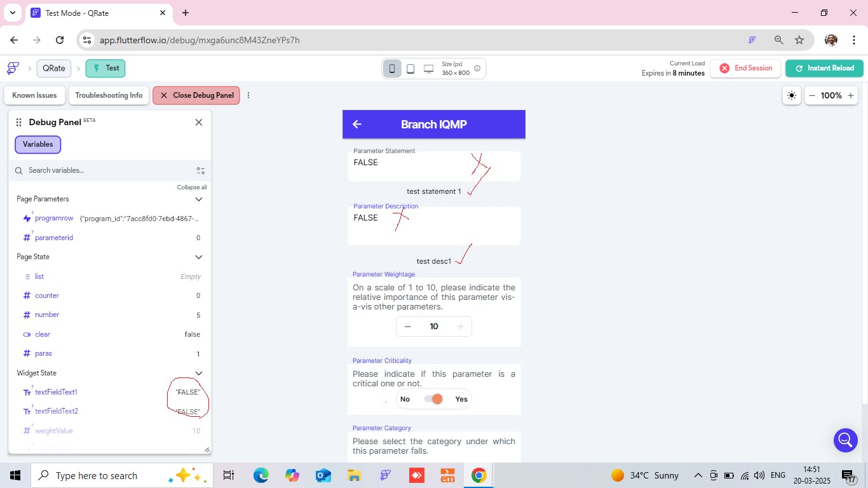Select tablet device preview icon
This screenshot has width=868, height=488.
[410, 69]
